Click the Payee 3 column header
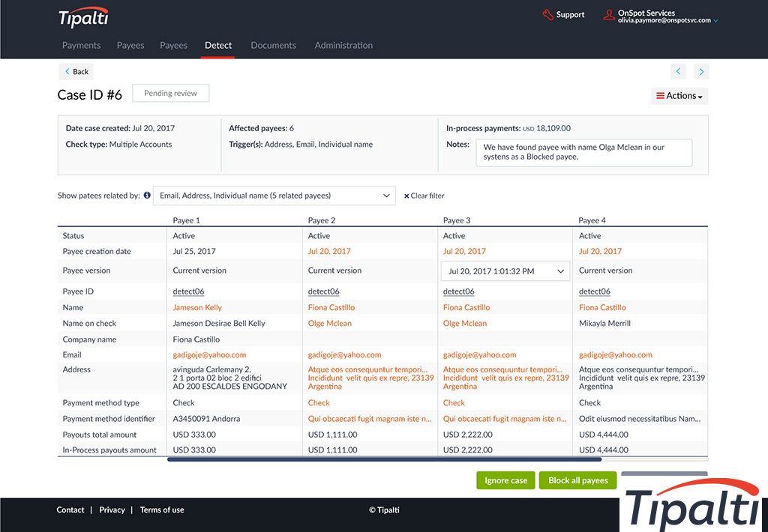The height and width of the screenshot is (532, 768). click(x=457, y=220)
